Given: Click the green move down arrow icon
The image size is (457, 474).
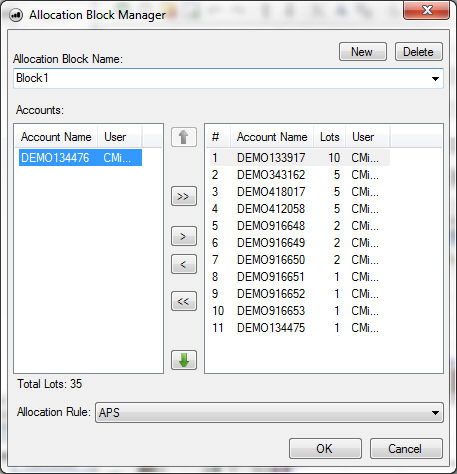Looking at the screenshot, I should (184, 360).
